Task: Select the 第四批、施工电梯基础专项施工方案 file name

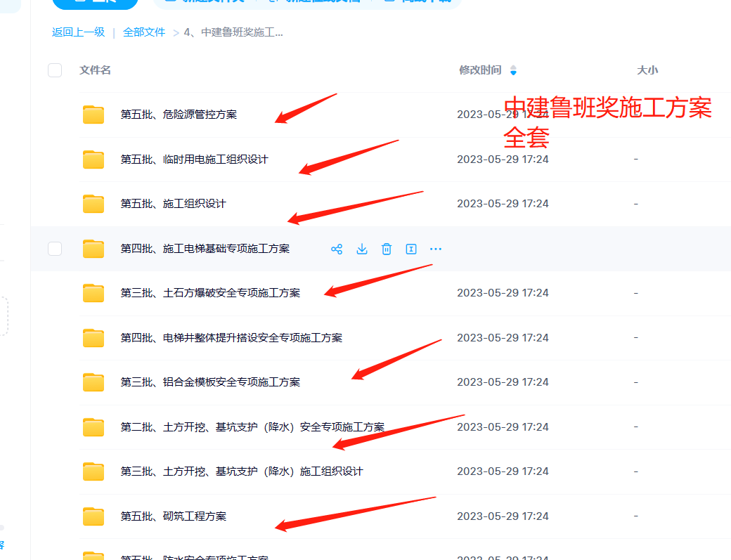Action: pos(205,249)
